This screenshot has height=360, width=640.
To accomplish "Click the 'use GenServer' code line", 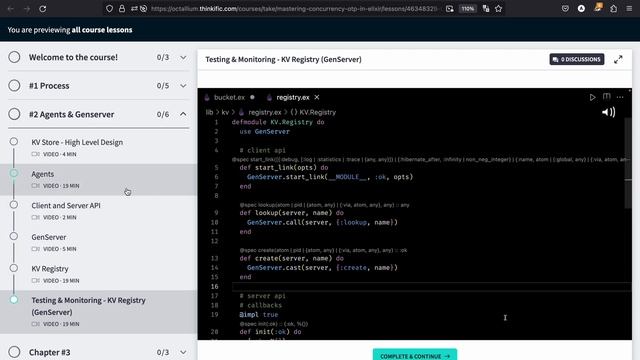I will coord(264,131).
